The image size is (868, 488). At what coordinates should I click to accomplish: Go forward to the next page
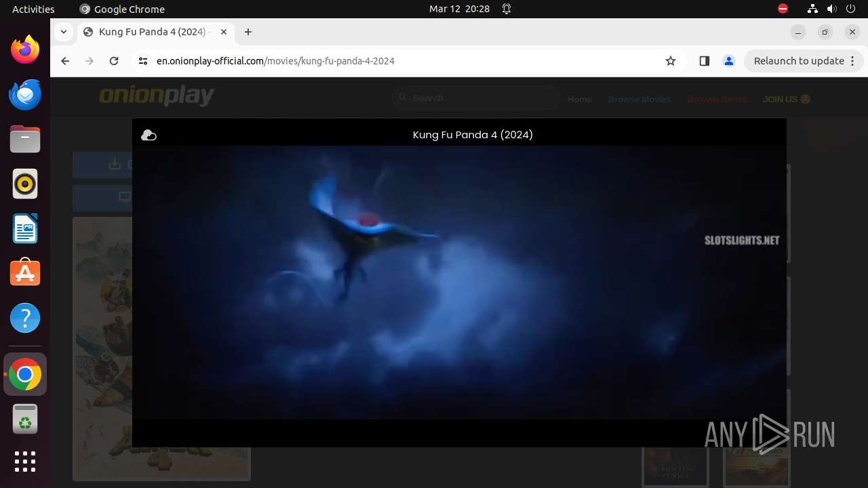[x=90, y=61]
